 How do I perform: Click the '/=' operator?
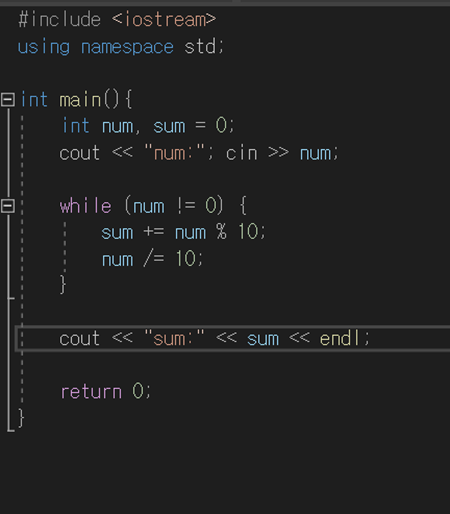(x=153, y=259)
